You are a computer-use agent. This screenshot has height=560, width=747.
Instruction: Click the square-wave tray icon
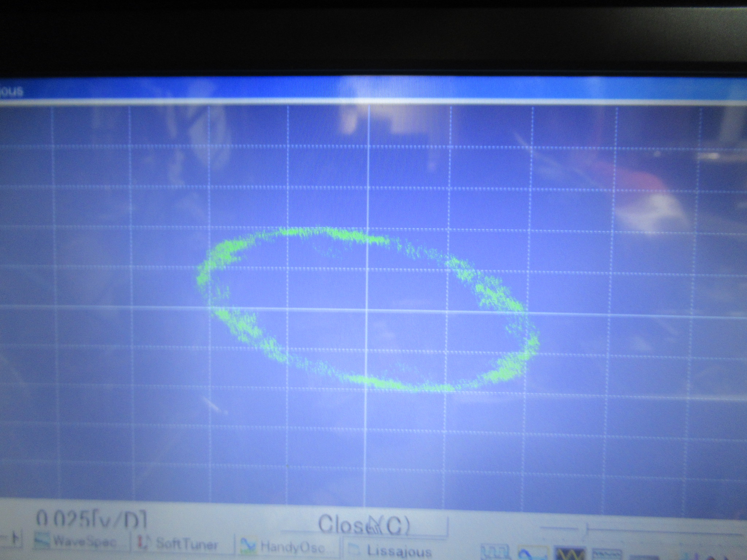click(495, 552)
